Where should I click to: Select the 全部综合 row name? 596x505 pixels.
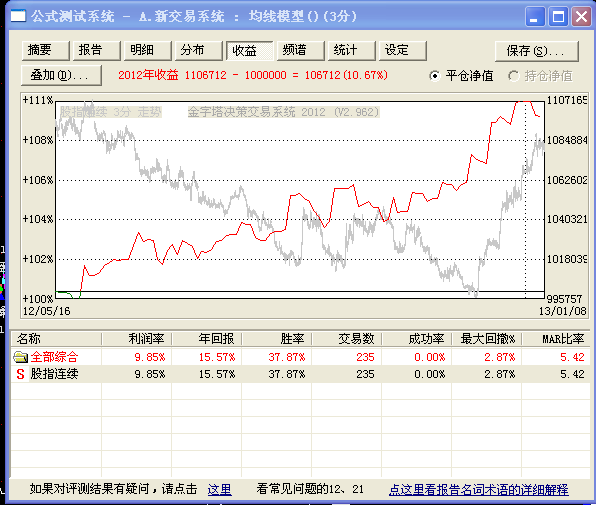[x=54, y=357]
